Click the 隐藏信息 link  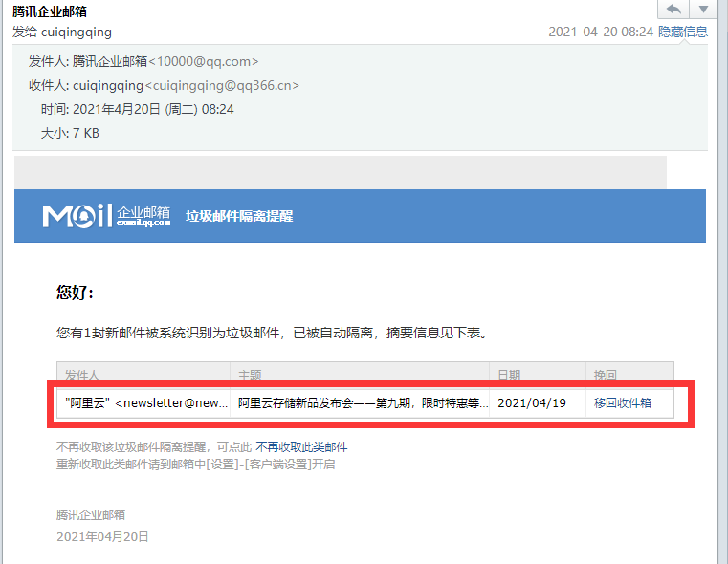click(x=683, y=32)
